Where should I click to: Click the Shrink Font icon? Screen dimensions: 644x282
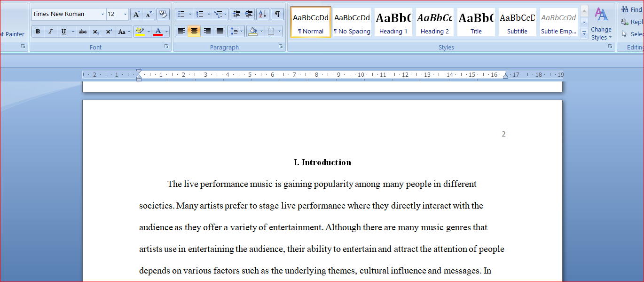(149, 14)
